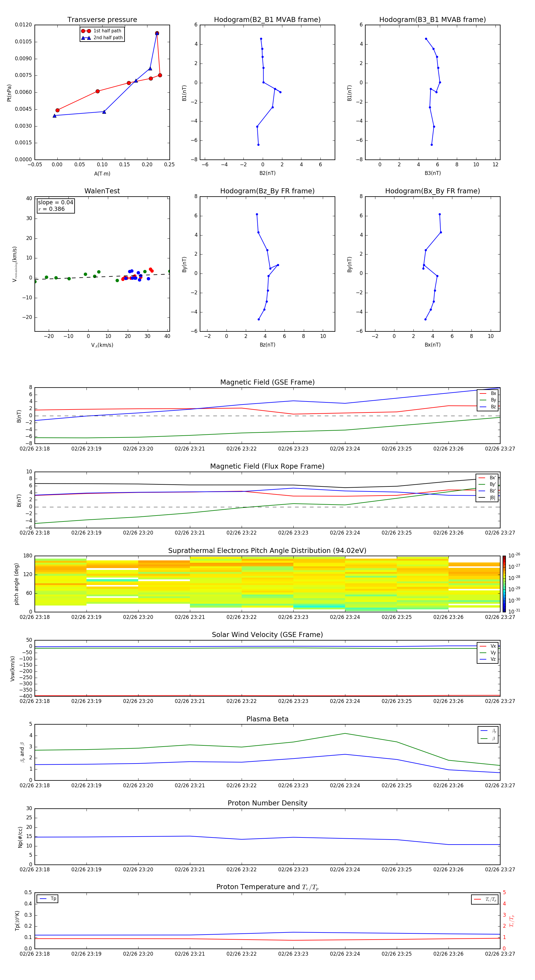Click the pitch angle color scale bar
The width and height of the screenshot is (535, 980).
tap(504, 584)
